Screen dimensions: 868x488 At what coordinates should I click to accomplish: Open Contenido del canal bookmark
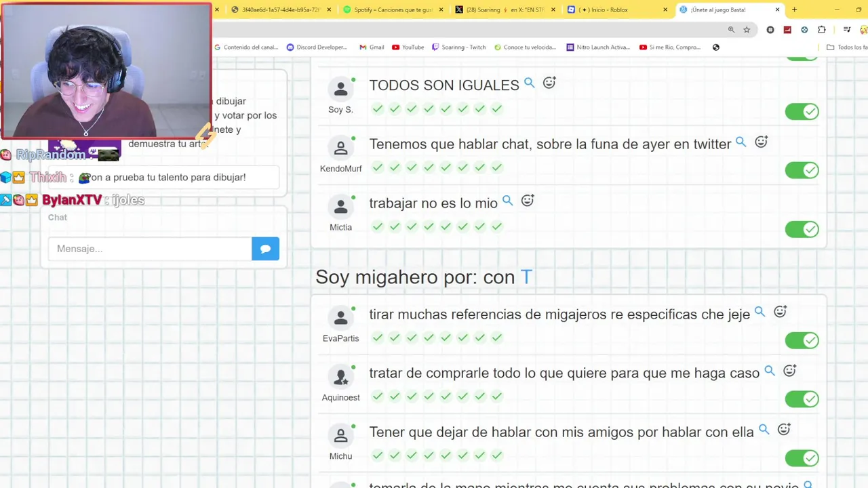tap(246, 47)
